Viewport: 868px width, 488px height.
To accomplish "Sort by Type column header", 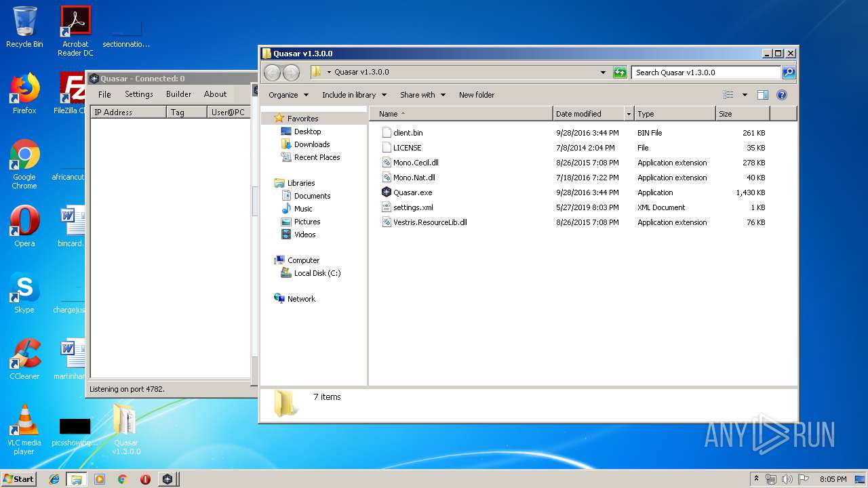I will pyautogui.click(x=675, y=114).
